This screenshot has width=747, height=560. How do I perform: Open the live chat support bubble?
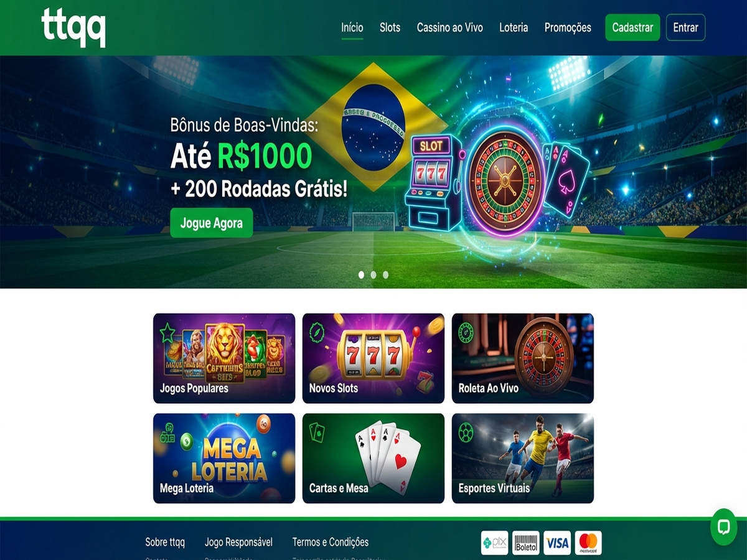click(723, 528)
